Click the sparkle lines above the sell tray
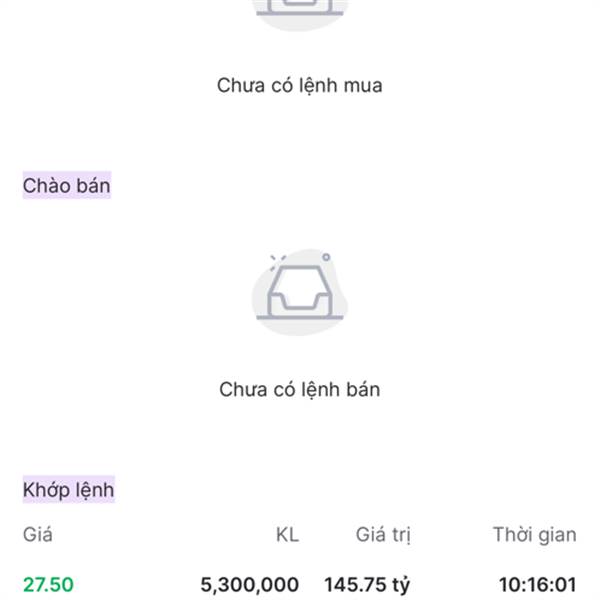Viewport: 600px width, 600px height. point(274,260)
